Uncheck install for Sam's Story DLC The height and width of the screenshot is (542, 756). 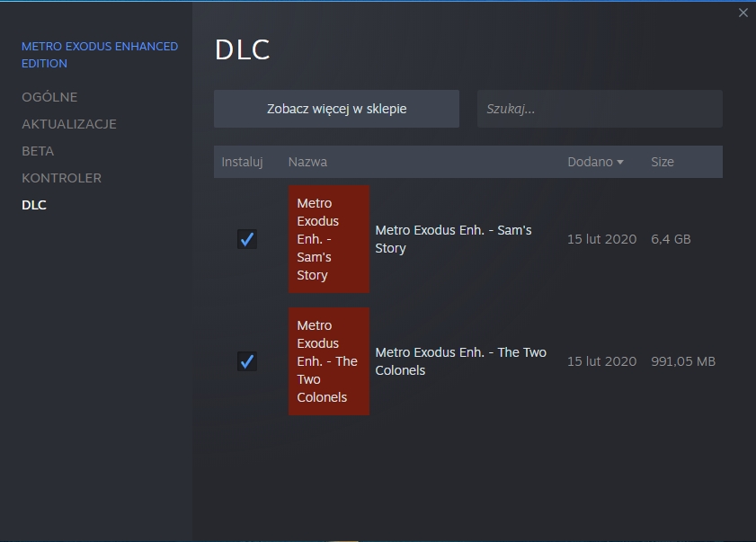247,239
